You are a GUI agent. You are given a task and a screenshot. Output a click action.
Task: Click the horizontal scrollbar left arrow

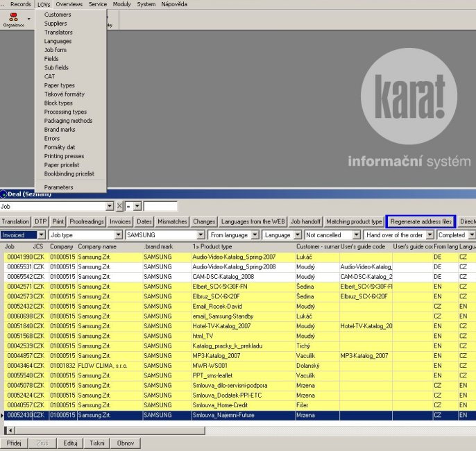10,430
